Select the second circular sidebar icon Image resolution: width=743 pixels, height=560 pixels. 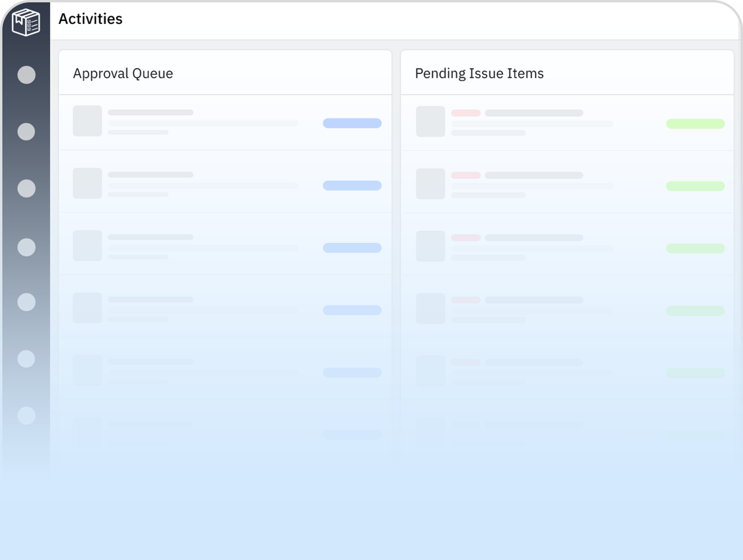click(x=26, y=132)
